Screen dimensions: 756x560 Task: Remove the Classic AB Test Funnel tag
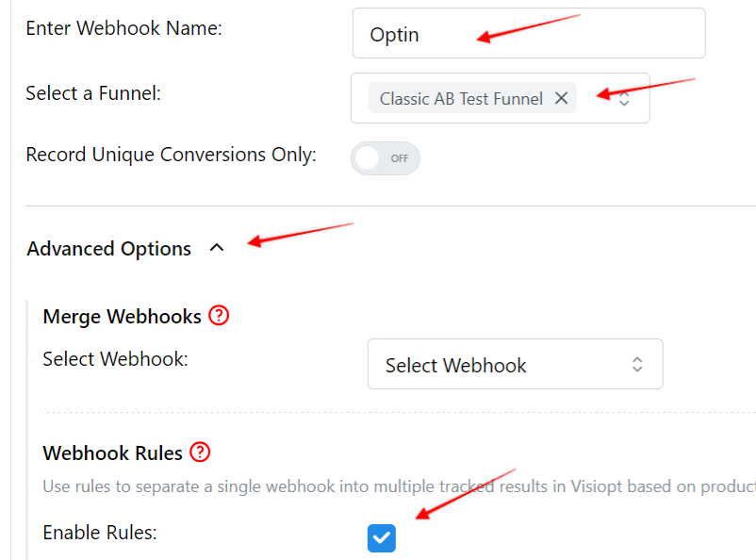click(x=561, y=98)
